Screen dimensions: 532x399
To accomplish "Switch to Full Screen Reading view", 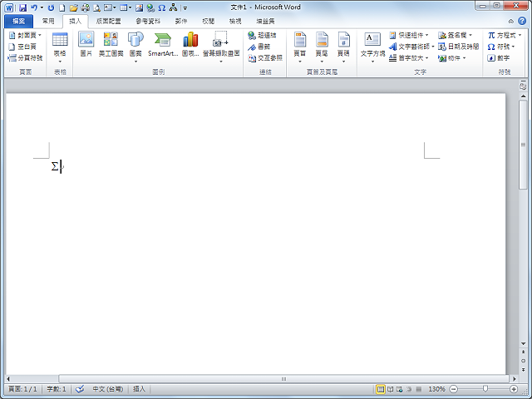I will (391, 389).
